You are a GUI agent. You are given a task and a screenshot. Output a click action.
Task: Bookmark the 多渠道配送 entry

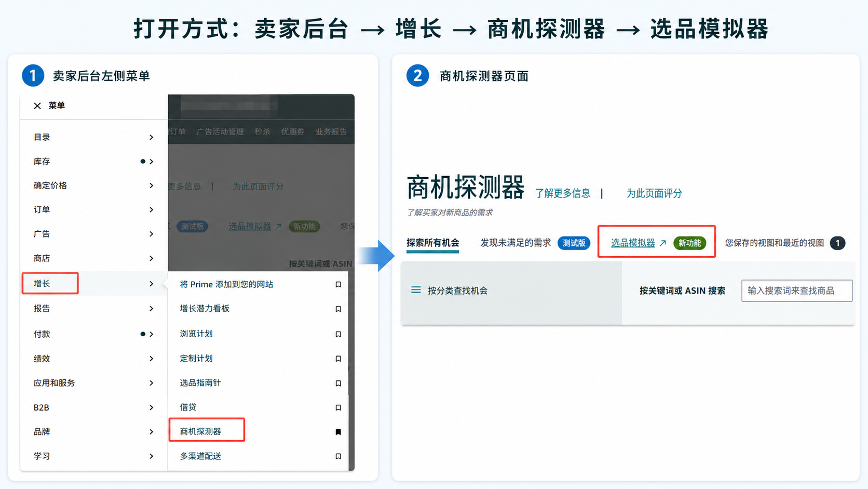(x=338, y=456)
